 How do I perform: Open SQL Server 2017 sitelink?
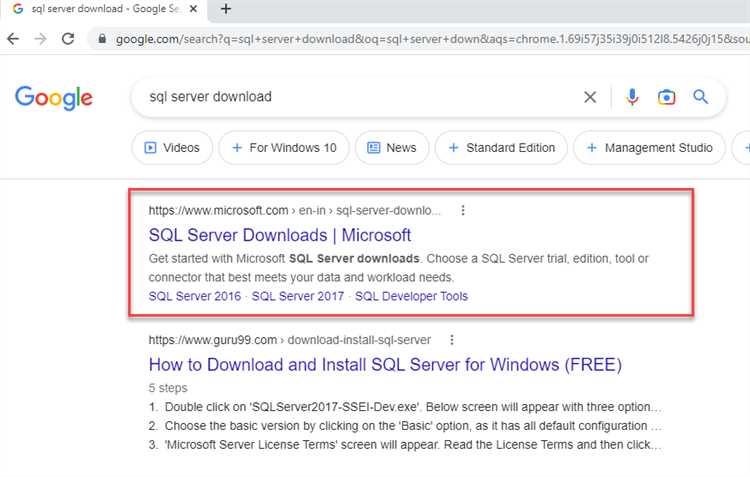298,296
